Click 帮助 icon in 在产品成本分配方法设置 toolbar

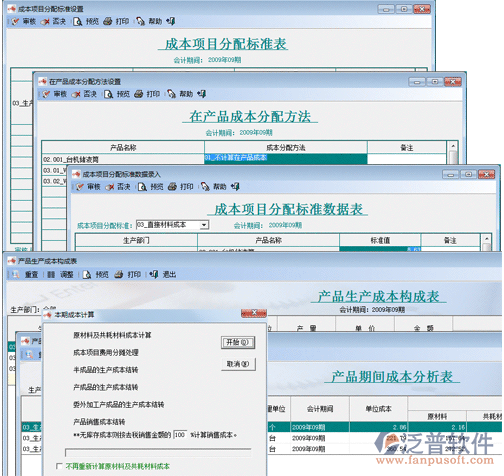coord(171,94)
